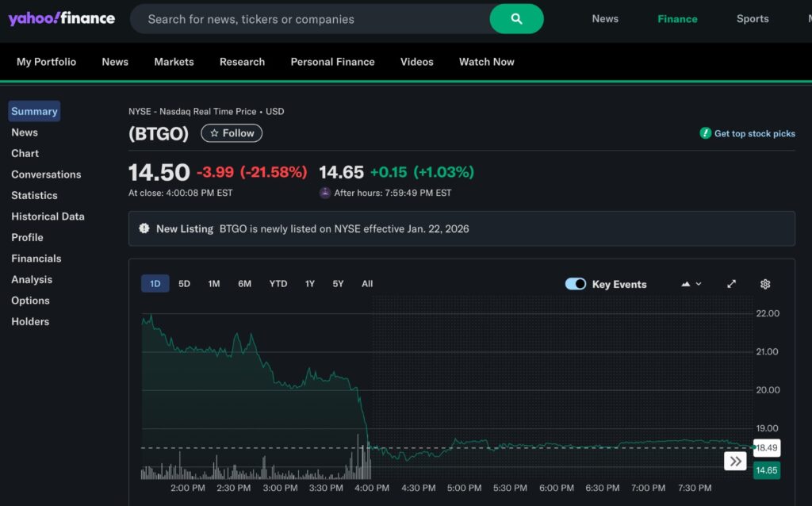
Task: Select the YTD time range
Action: tap(278, 283)
